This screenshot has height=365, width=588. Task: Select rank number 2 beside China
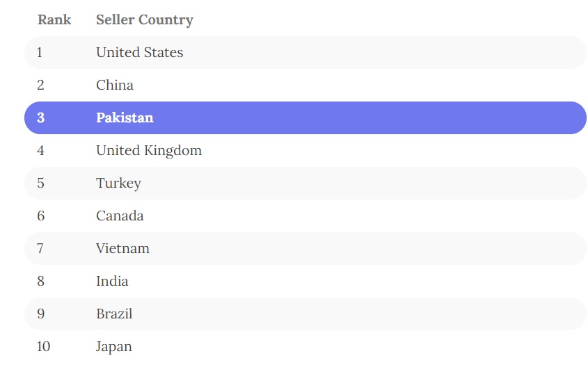tap(40, 85)
